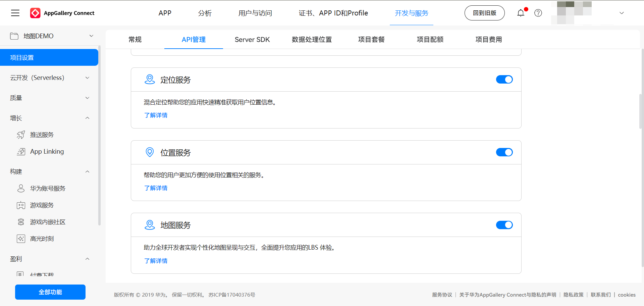The width and height of the screenshot is (644, 306).
Task: Click the user avatar thumbnail
Action: click(571, 13)
